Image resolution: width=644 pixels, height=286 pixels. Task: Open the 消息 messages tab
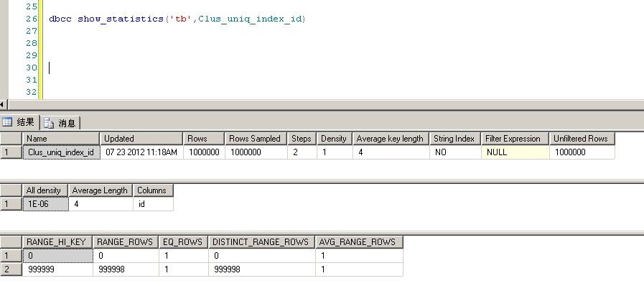60,123
